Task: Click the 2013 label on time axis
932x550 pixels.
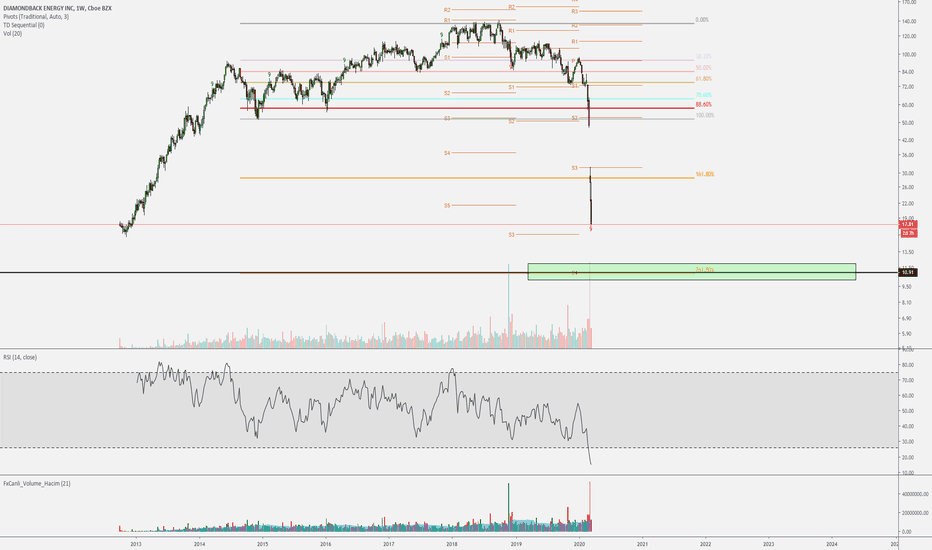Action: (x=136, y=543)
